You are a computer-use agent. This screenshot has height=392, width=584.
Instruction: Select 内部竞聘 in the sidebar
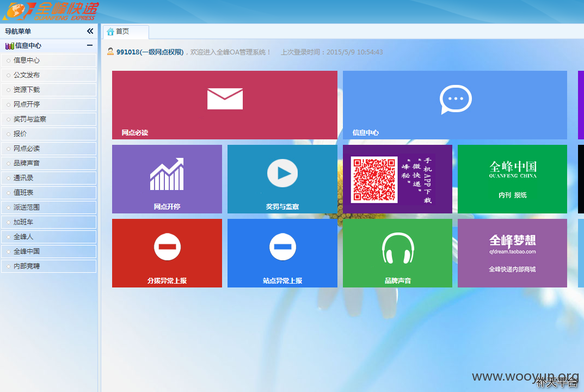tap(49, 266)
